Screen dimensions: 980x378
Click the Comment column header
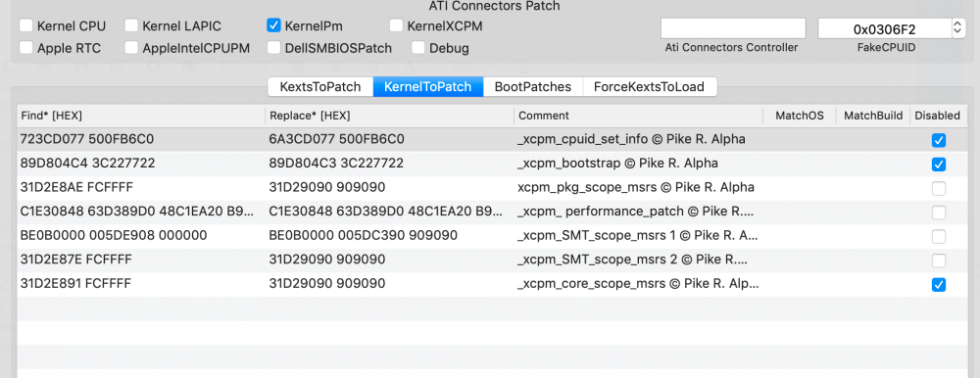(x=638, y=116)
